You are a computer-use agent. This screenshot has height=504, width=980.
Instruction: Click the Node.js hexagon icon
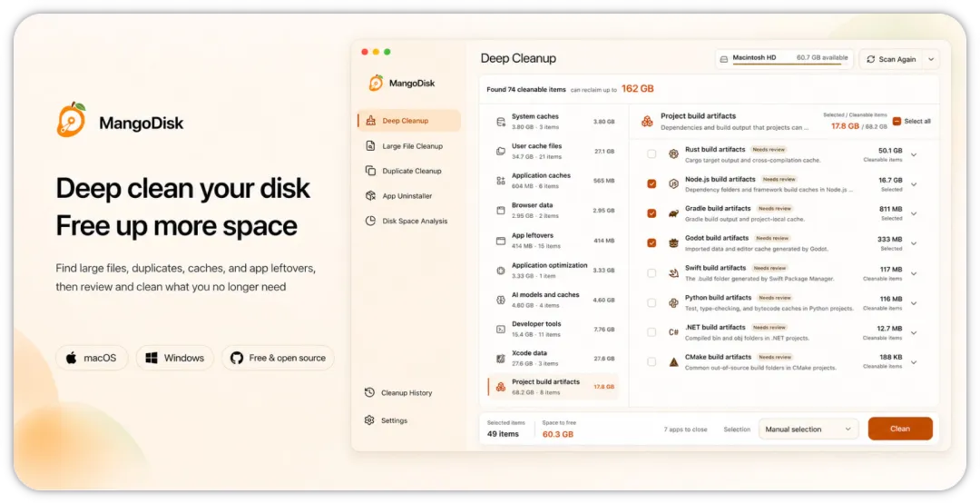(673, 183)
